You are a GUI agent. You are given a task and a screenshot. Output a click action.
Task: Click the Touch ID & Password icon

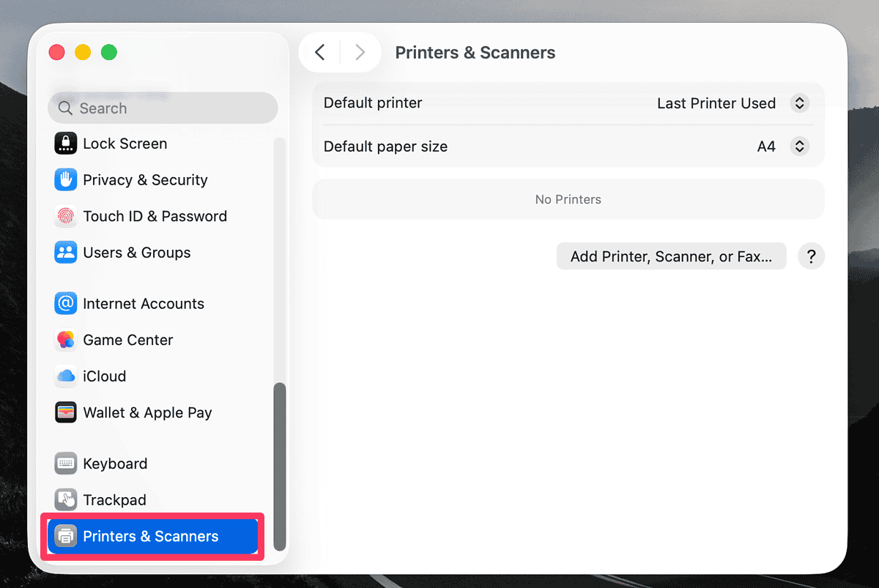click(65, 216)
